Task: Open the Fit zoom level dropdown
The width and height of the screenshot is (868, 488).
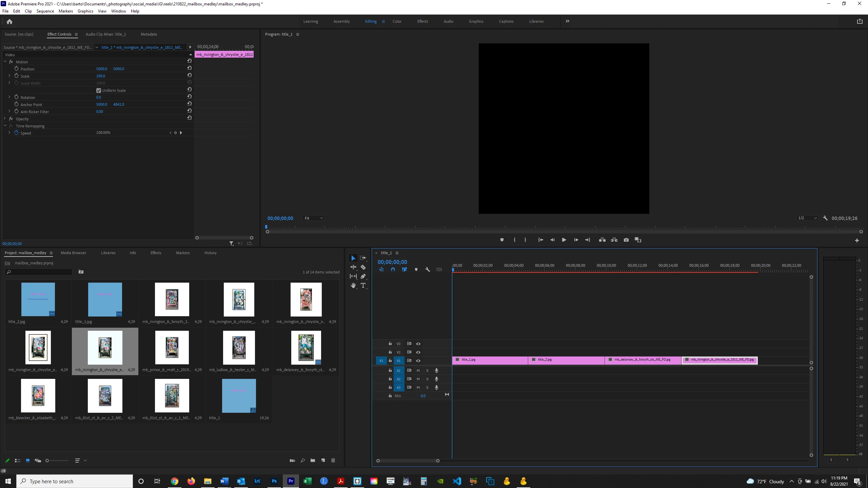Action: [313, 218]
